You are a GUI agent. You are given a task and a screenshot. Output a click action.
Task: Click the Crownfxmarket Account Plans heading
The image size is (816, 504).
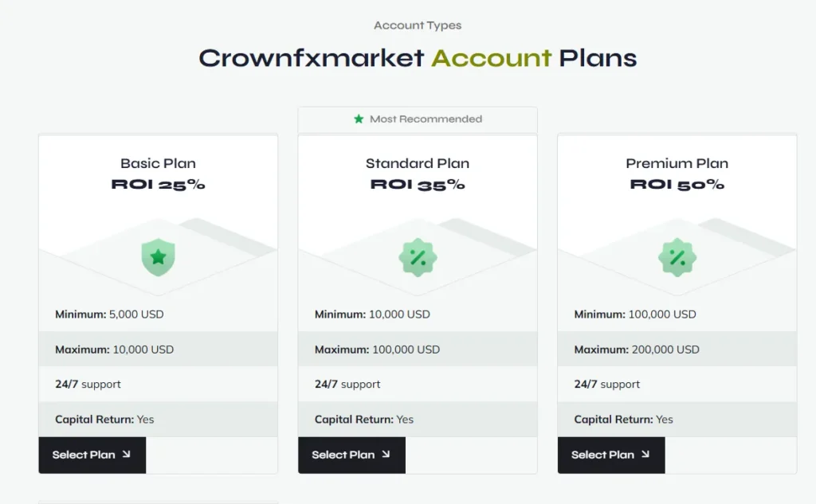tap(417, 58)
